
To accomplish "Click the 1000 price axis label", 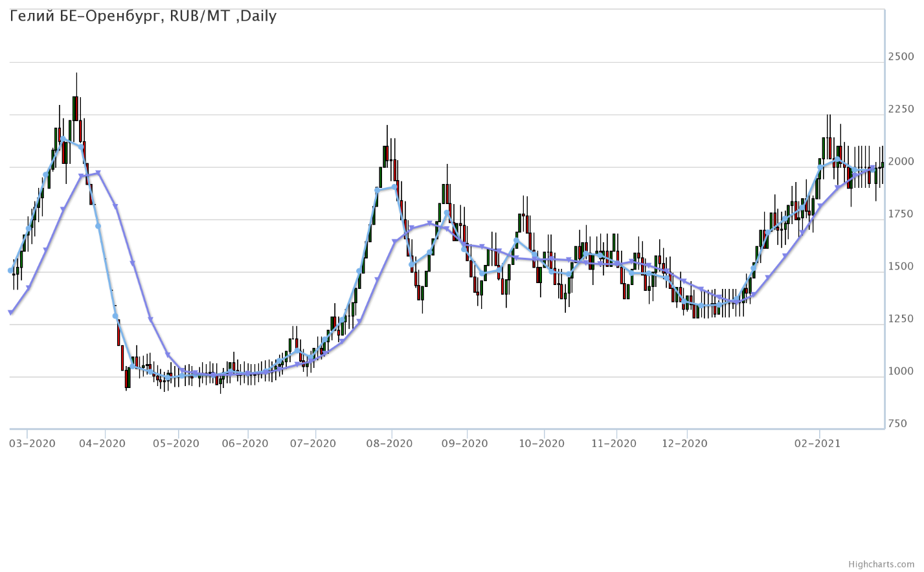I will (901, 372).
